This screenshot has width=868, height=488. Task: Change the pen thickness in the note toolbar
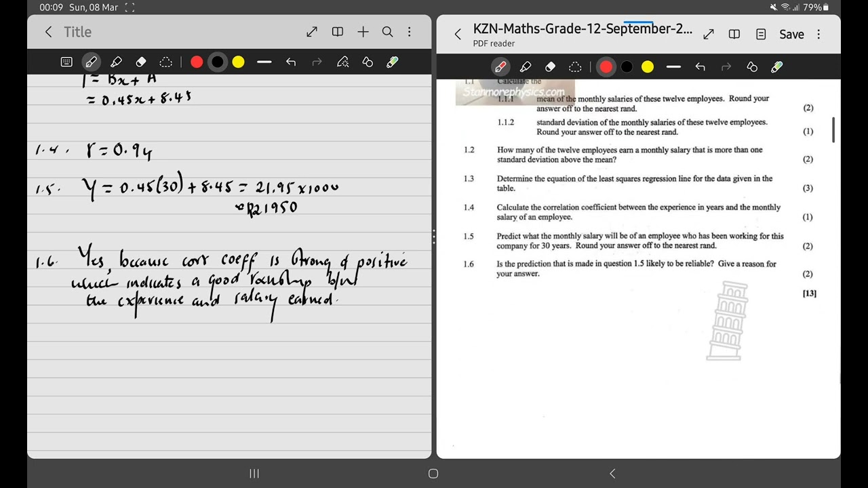pos(264,62)
